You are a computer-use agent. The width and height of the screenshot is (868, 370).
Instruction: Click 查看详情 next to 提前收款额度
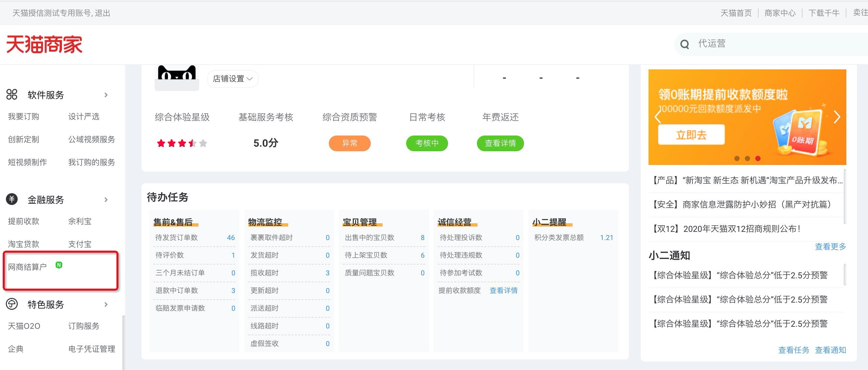pyautogui.click(x=503, y=290)
